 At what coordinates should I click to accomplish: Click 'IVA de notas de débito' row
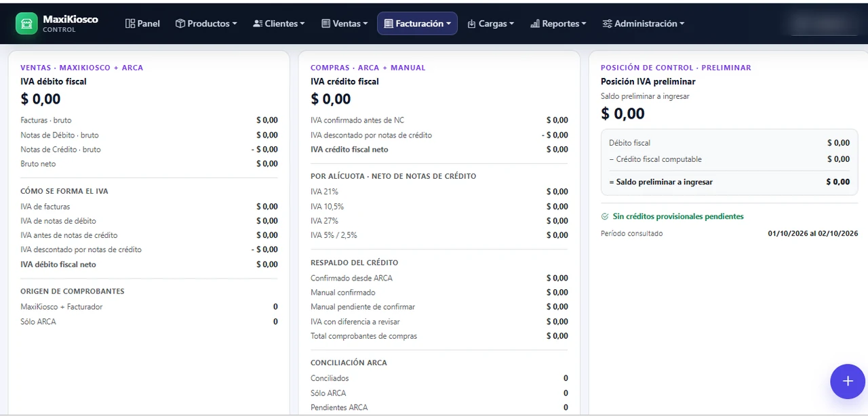point(149,221)
